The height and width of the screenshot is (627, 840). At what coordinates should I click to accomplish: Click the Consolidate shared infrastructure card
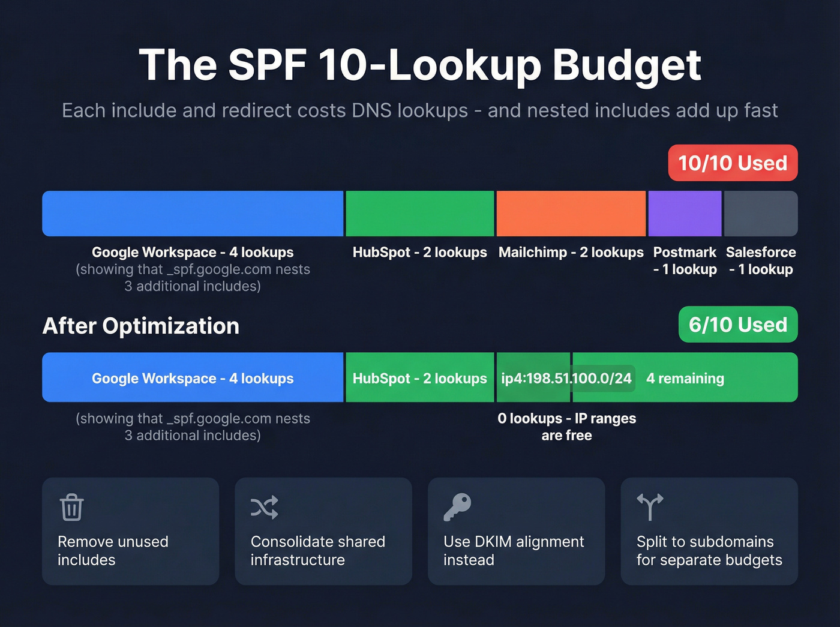click(x=323, y=532)
